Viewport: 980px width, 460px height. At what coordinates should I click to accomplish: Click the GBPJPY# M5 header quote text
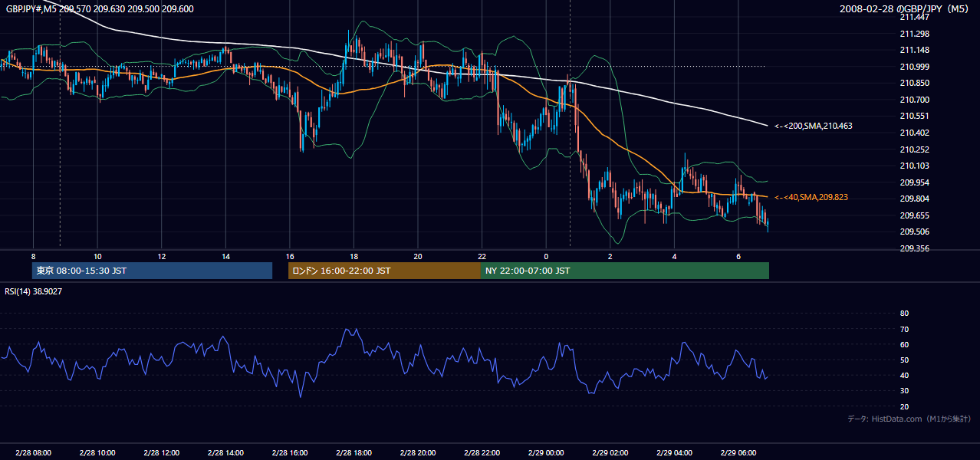click(100, 8)
